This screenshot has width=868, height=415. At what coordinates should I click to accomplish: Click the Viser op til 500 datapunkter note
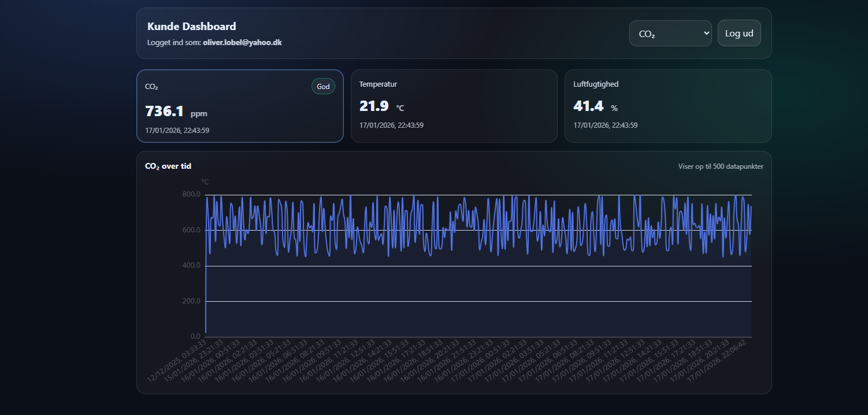tap(721, 166)
